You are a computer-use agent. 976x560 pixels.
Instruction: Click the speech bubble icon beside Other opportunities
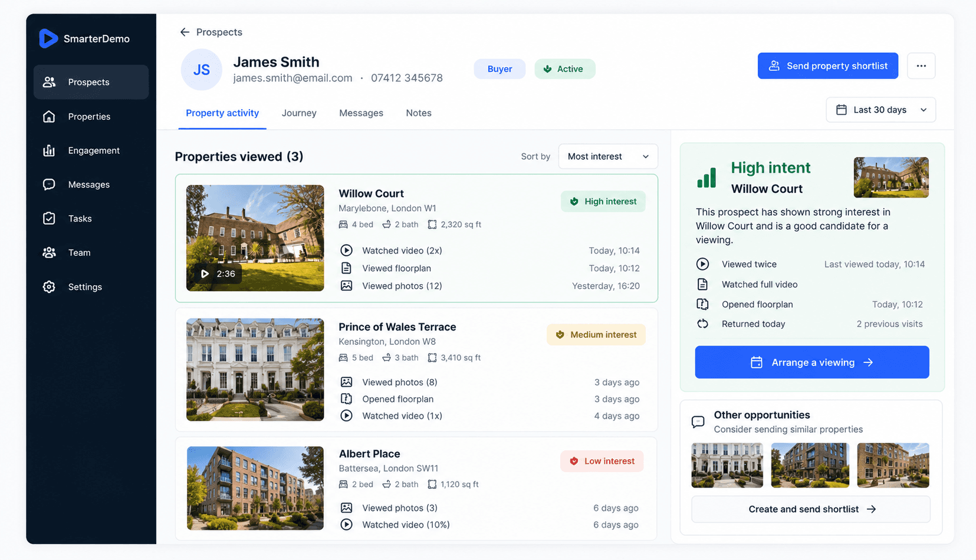(x=698, y=421)
